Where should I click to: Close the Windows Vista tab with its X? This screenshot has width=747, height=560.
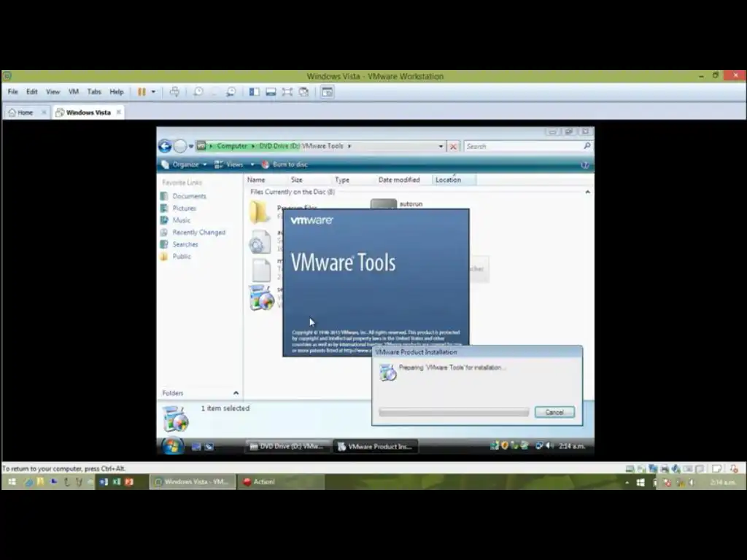119,112
